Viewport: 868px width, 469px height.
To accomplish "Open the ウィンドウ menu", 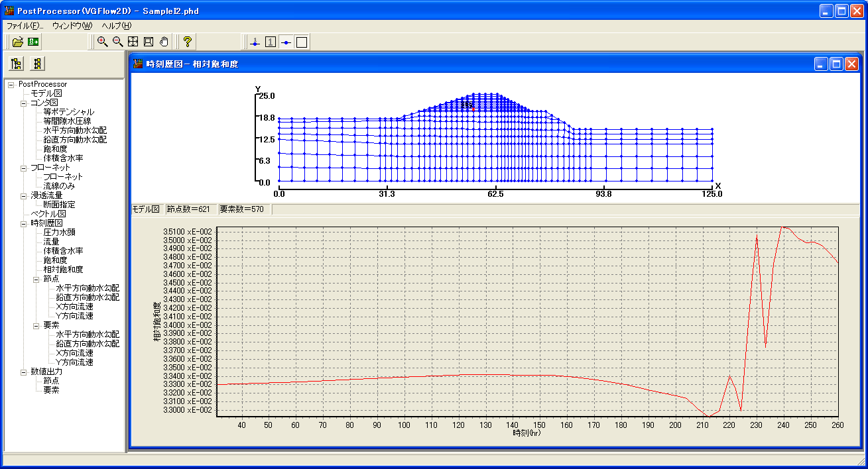I will [72, 26].
